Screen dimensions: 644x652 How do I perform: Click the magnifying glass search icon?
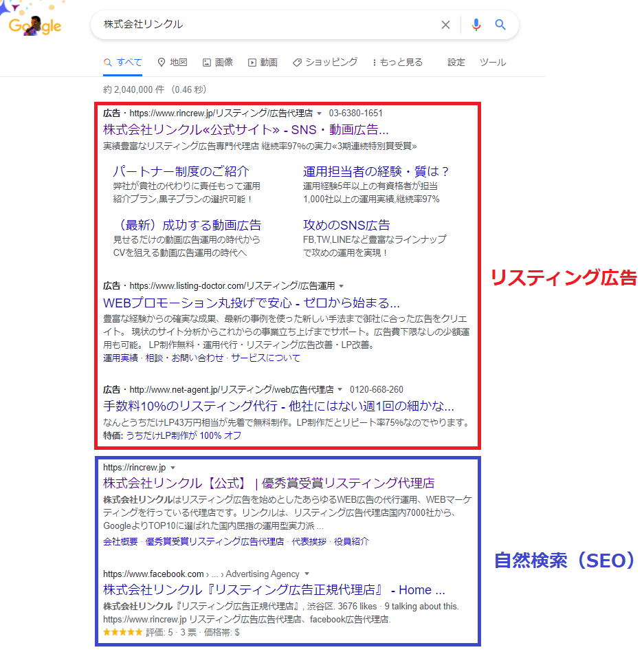pos(500,25)
